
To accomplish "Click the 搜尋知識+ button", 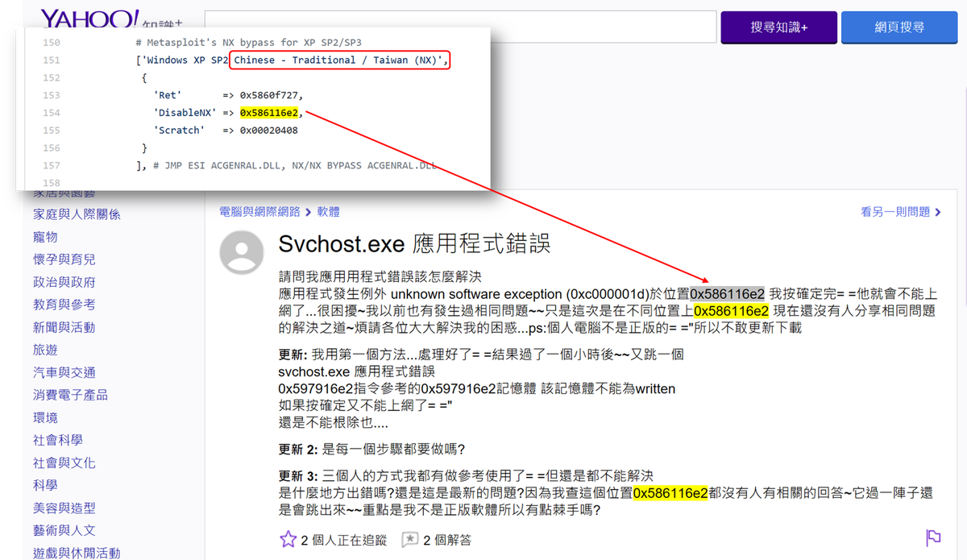I will point(778,27).
